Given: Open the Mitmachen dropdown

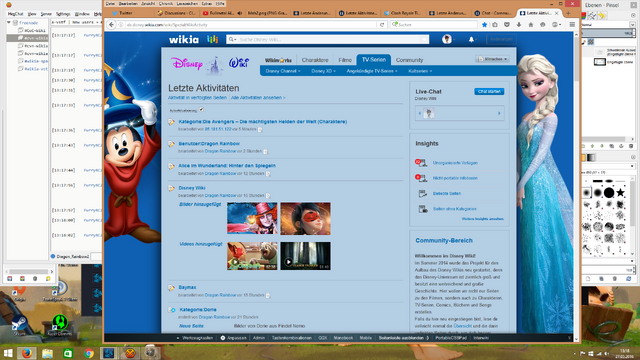Looking at the screenshot, I should click(x=492, y=59).
